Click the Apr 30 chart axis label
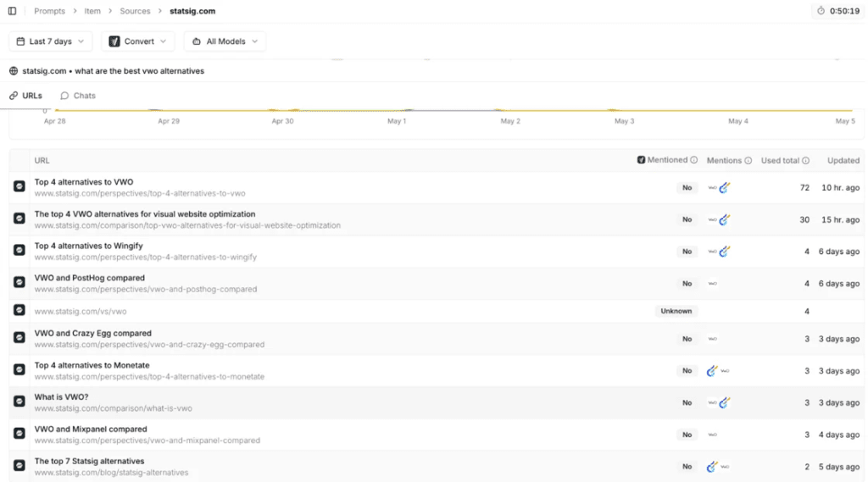Viewport: 868px width, 482px height. pyautogui.click(x=282, y=121)
